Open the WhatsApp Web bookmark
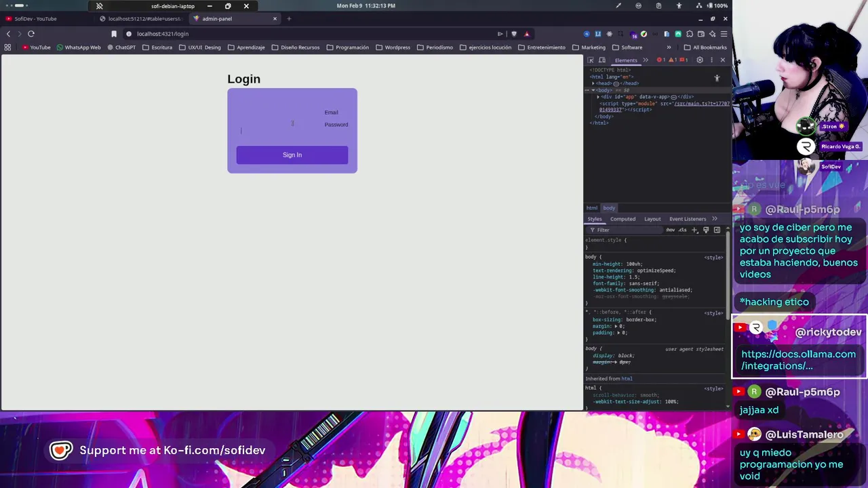The image size is (868, 488). point(79,47)
